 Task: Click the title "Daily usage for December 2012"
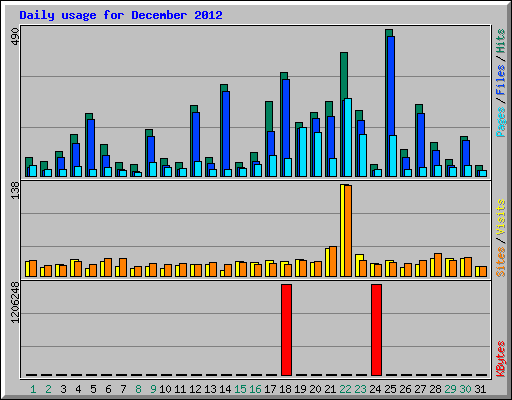(x=121, y=15)
